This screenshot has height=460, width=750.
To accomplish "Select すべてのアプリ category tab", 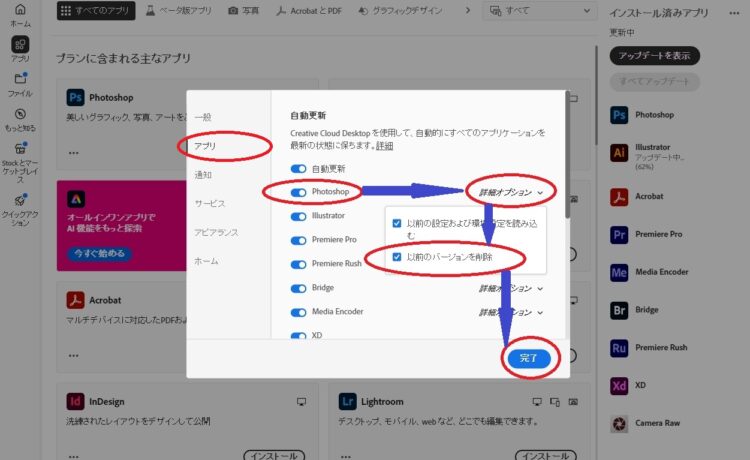I will tap(96, 11).
